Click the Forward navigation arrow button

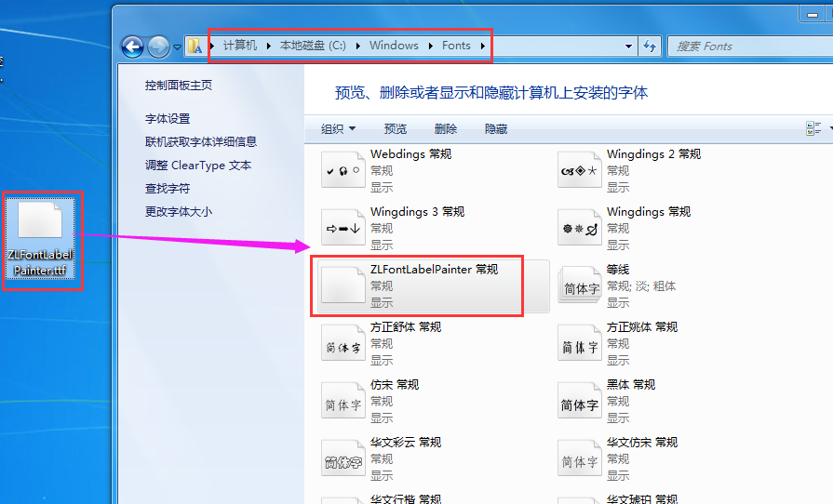[158, 46]
